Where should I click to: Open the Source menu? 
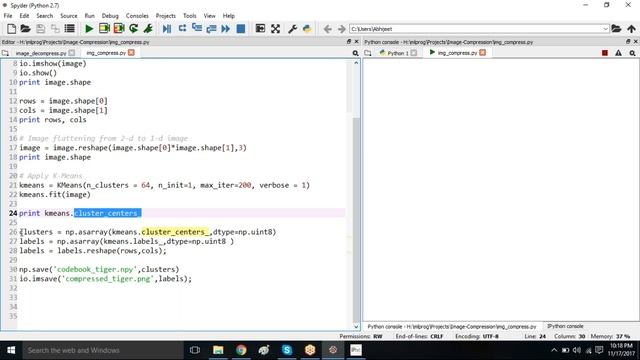coord(69,16)
